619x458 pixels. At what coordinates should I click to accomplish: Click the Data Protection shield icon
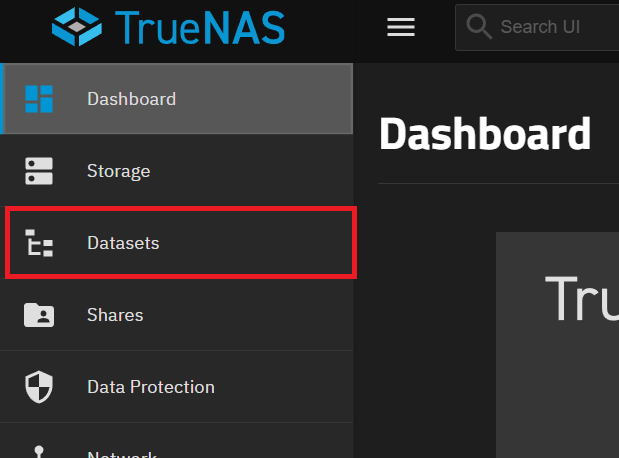pyautogui.click(x=39, y=387)
